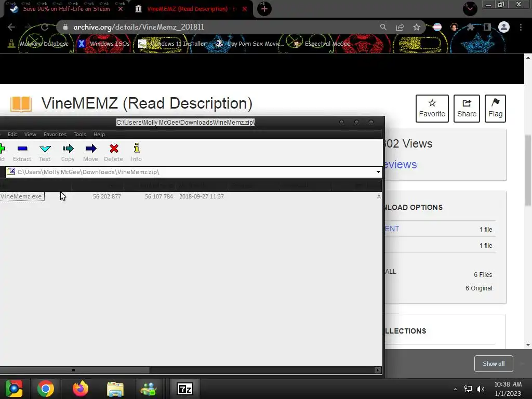The image size is (532, 399).
Task: Click the Extract icon in 7-Zip toolbar
Action: [x=22, y=149]
